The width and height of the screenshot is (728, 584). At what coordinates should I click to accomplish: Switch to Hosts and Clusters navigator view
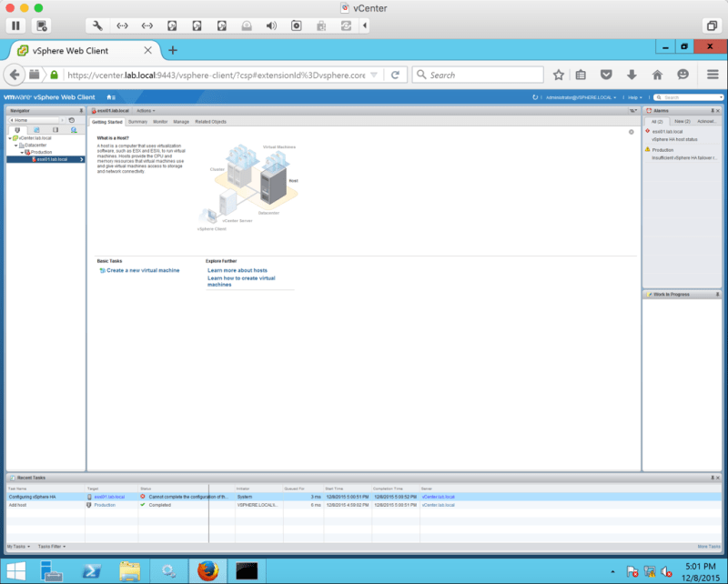18,130
